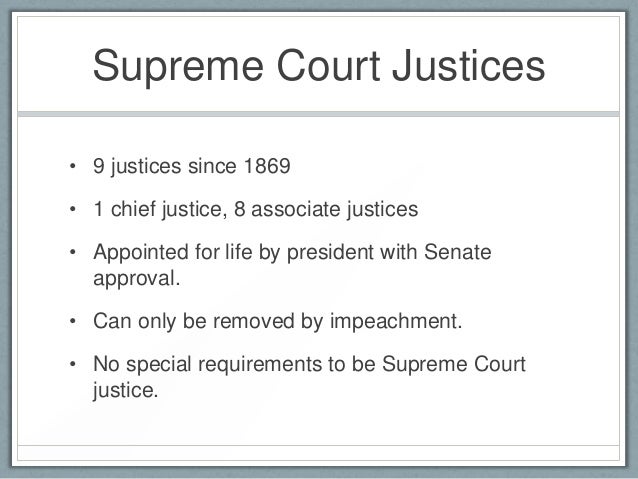Image resolution: width=638 pixels, height=479 pixels.
Task: Click the word 'Senate' in the third bullet
Action: click(458, 252)
